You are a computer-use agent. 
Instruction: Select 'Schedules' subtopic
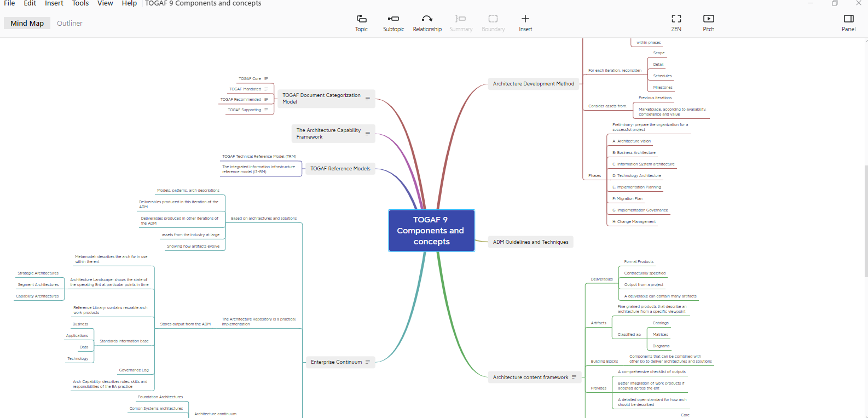[662, 76]
